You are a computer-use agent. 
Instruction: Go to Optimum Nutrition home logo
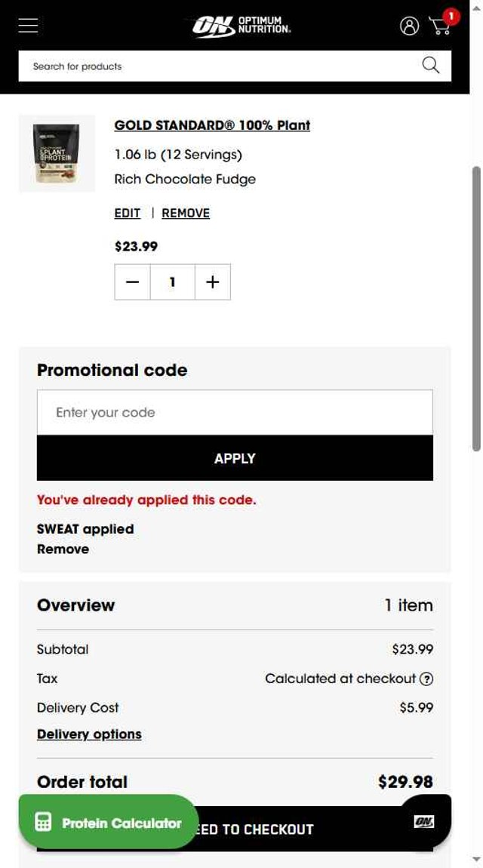point(241,26)
